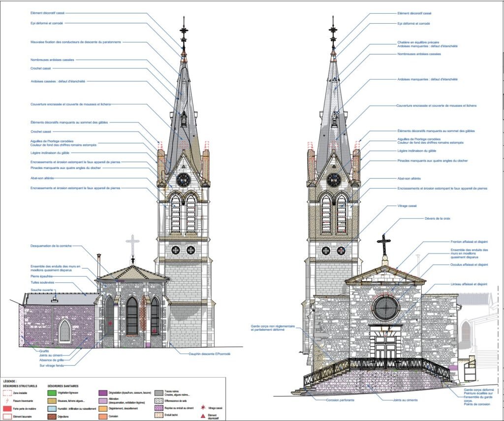The image size is (504, 421).
Task: Click the 'Fronton affaissé et disjoint' annotation
Action: [469, 242]
